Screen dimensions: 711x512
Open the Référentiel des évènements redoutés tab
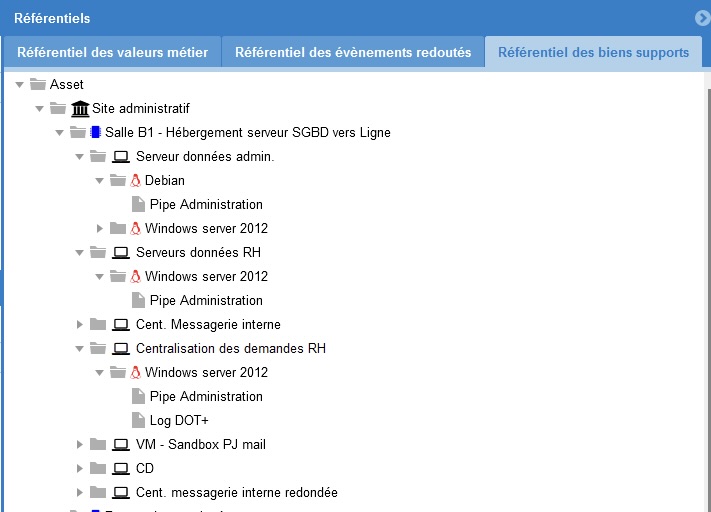[352, 52]
